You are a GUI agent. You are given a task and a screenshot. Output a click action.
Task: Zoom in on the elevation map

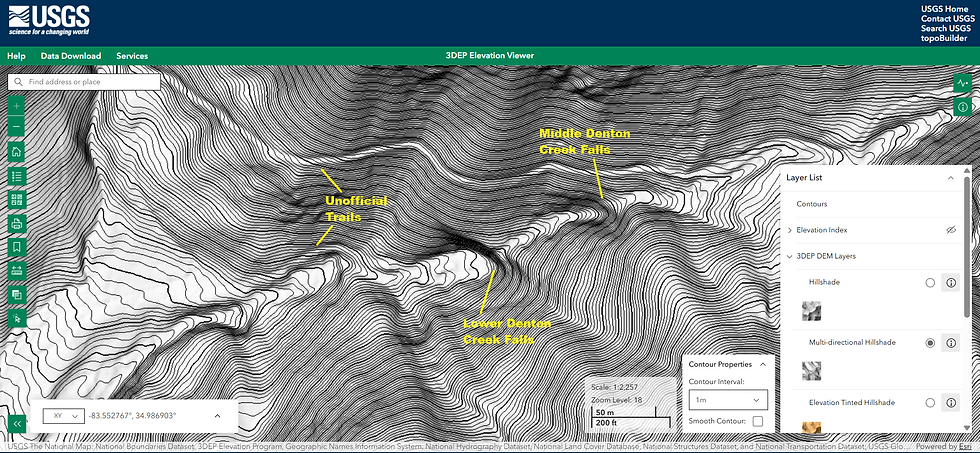17,106
